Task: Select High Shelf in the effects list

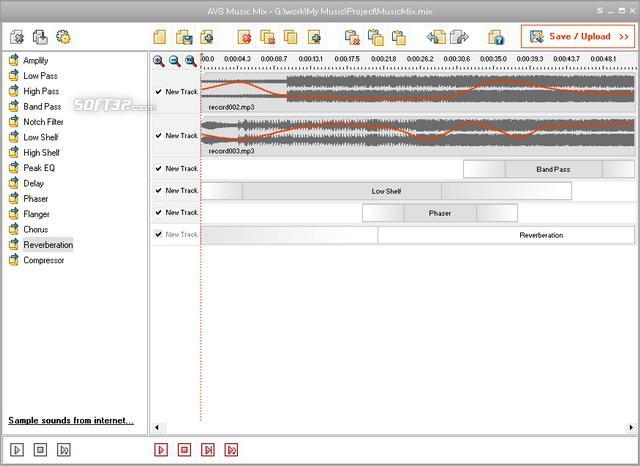Action: (x=42, y=153)
